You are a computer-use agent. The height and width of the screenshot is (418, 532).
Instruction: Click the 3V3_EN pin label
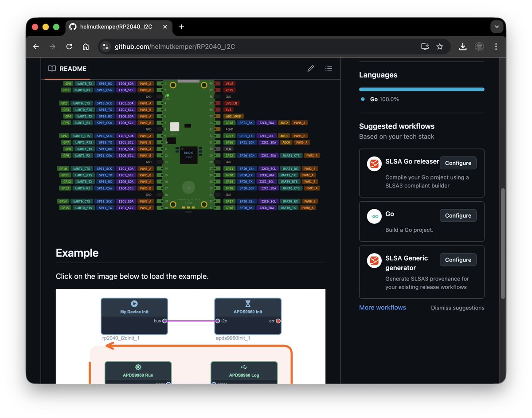pyautogui.click(x=231, y=103)
